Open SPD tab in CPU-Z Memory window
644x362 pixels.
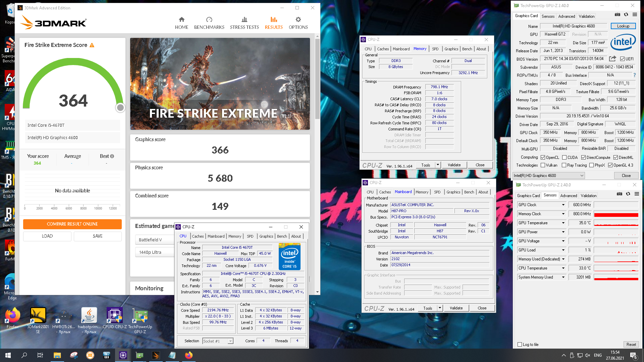[435, 49]
